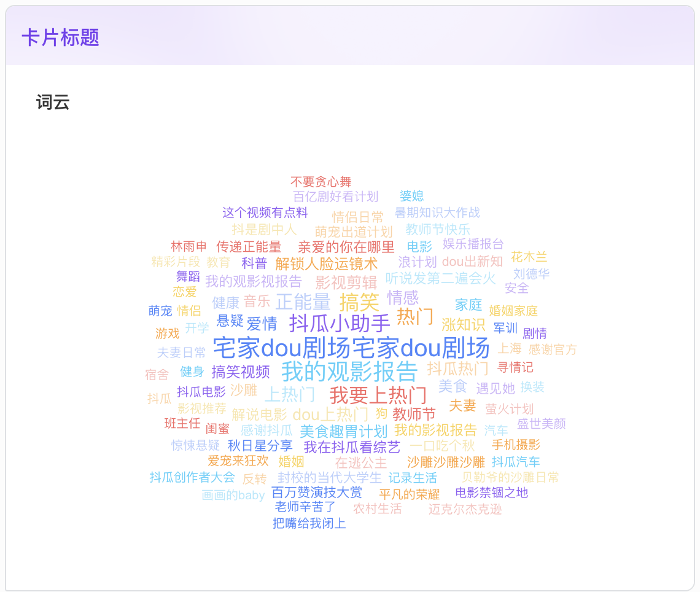Viewport: 700px width, 592px height.
Task: Select the "我要上热门" word
Action: (x=379, y=395)
